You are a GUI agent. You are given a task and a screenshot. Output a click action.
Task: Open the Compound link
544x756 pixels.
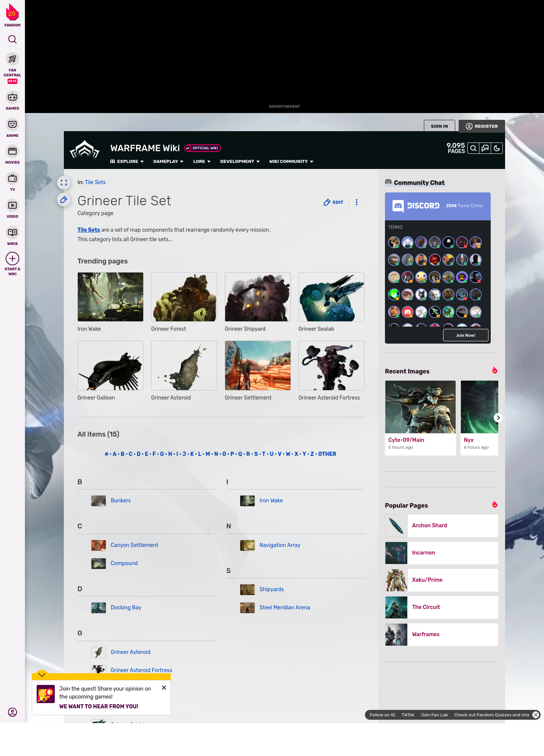(x=124, y=563)
